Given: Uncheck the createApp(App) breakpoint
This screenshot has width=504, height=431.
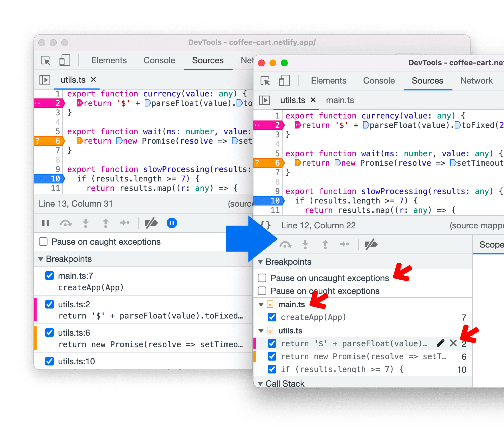Looking at the screenshot, I should (x=272, y=317).
